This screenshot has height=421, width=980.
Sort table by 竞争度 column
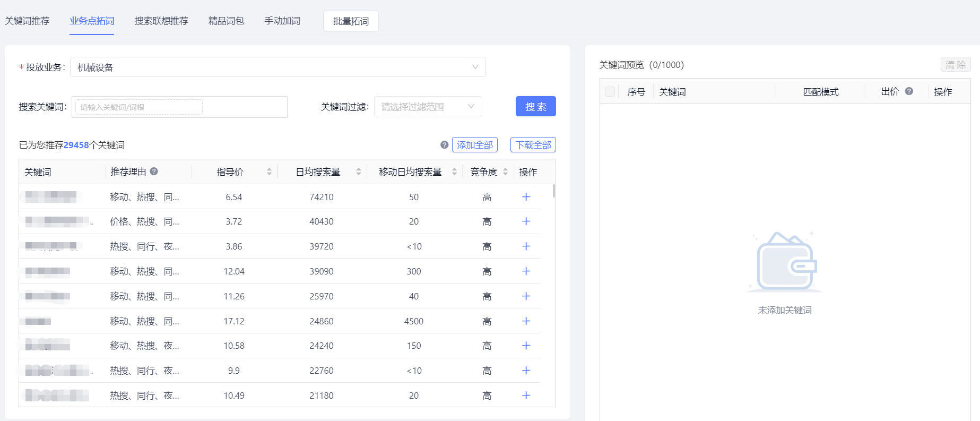click(505, 172)
